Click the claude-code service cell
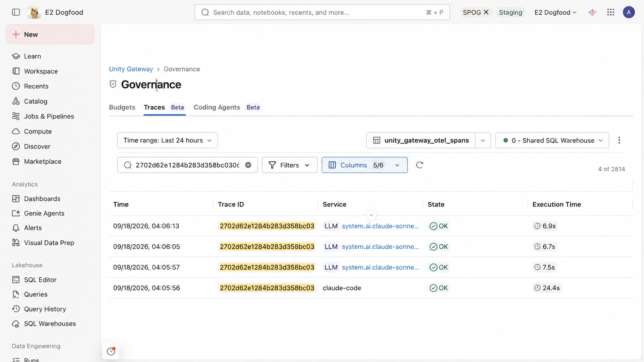Screen dimensions: 644x362 tap(342, 288)
